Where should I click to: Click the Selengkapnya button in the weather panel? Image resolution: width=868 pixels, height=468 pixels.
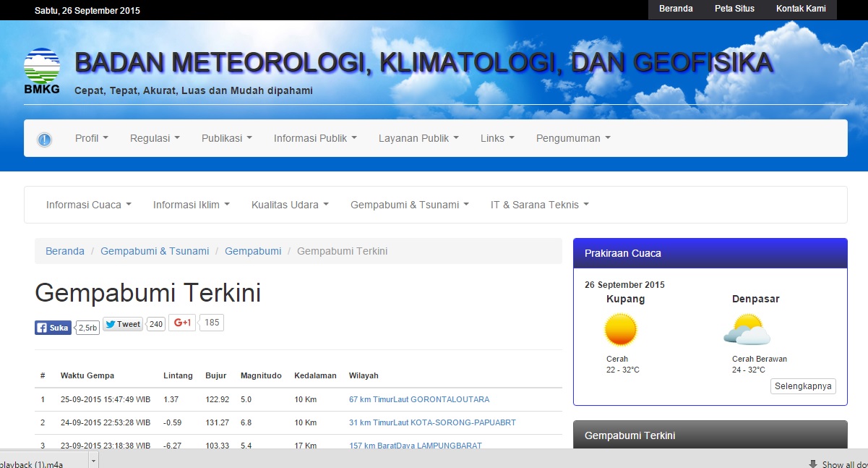point(803,386)
